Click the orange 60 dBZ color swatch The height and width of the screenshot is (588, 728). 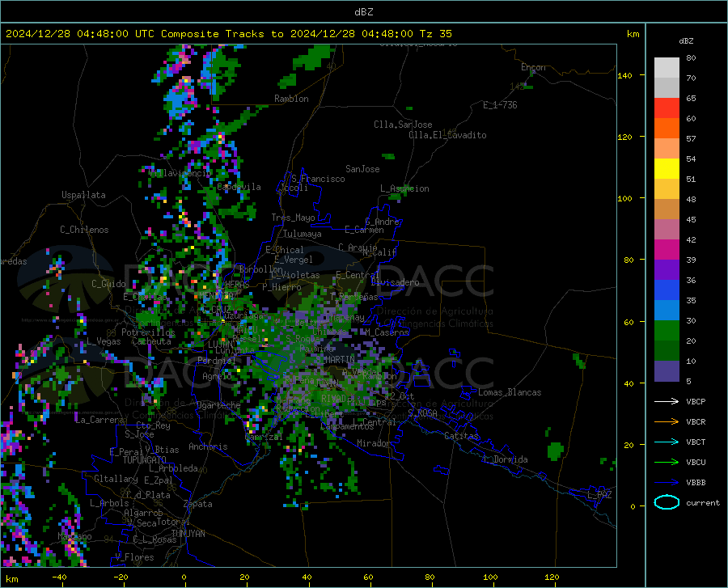(x=667, y=129)
